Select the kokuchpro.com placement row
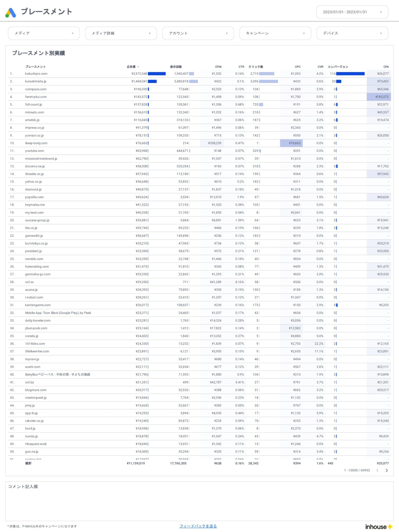Screen dimensions: 399x532 36,74
